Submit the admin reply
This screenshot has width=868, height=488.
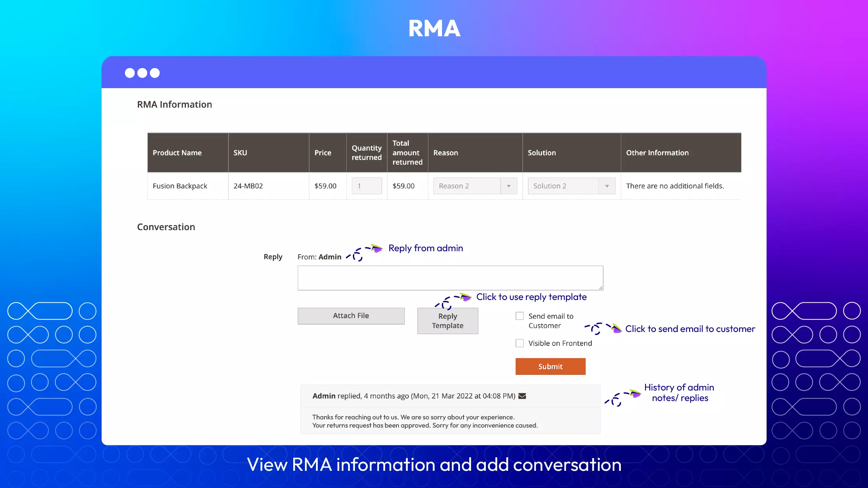pyautogui.click(x=551, y=367)
